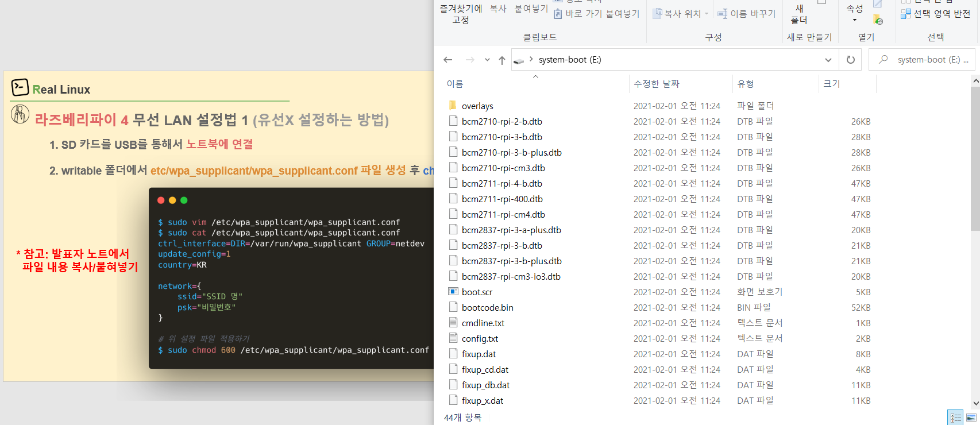Go up one folder level arrow

pyautogui.click(x=502, y=60)
